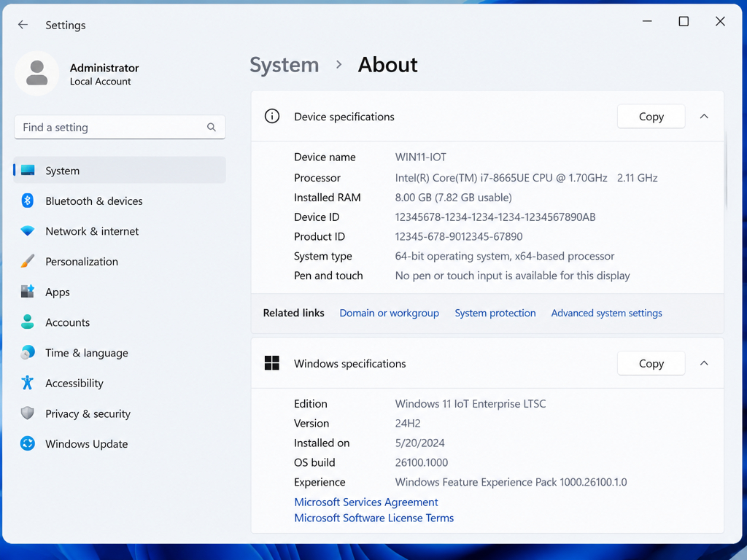Select Apps in the sidebar
The height and width of the screenshot is (560, 747).
point(120,292)
